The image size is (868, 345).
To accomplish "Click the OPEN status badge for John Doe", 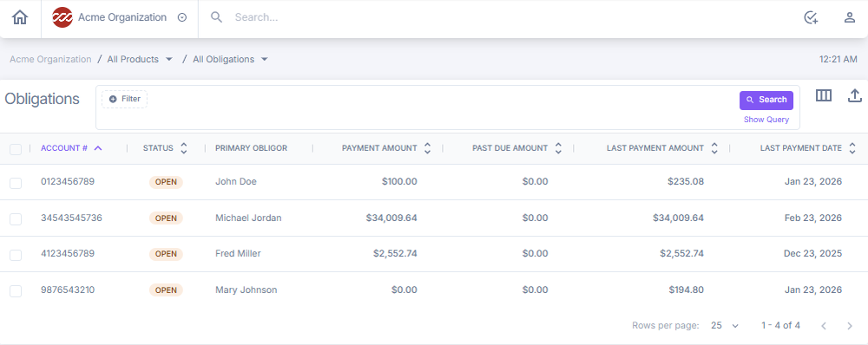I will [166, 182].
